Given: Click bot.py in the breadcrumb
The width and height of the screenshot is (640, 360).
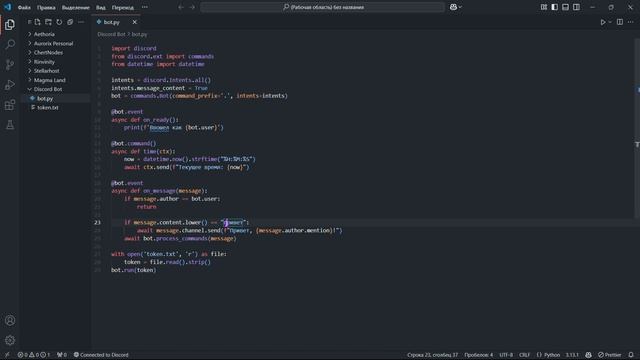Looking at the screenshot, I should [x=139, y=35].
